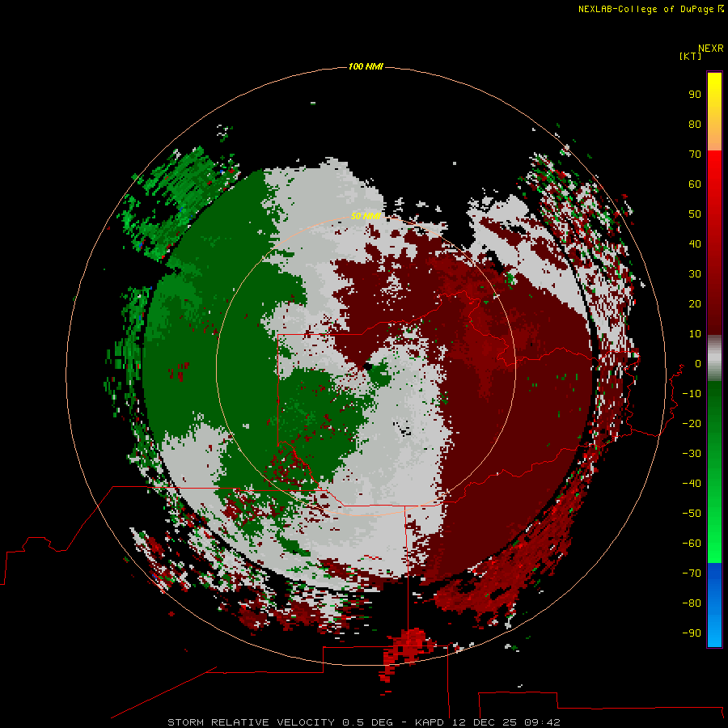Click the NEXR label above the color scale

coord(711,49)
